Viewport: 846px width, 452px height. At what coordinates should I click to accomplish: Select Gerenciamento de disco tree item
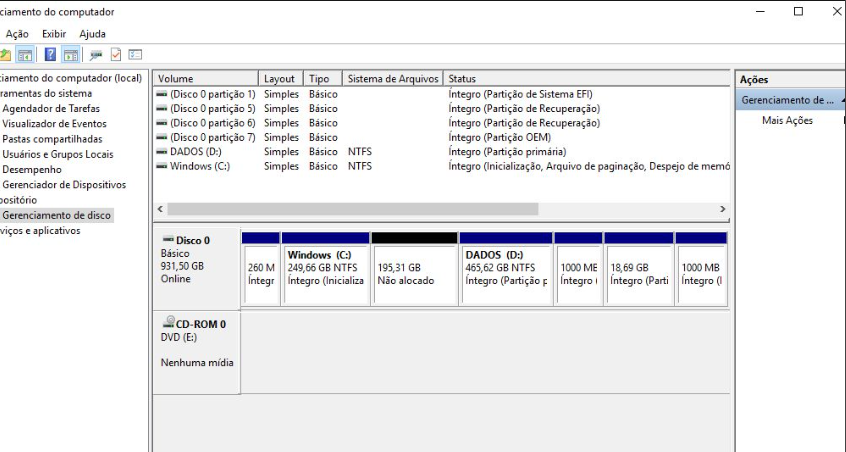pyautogui.click(x=57, y=215)
